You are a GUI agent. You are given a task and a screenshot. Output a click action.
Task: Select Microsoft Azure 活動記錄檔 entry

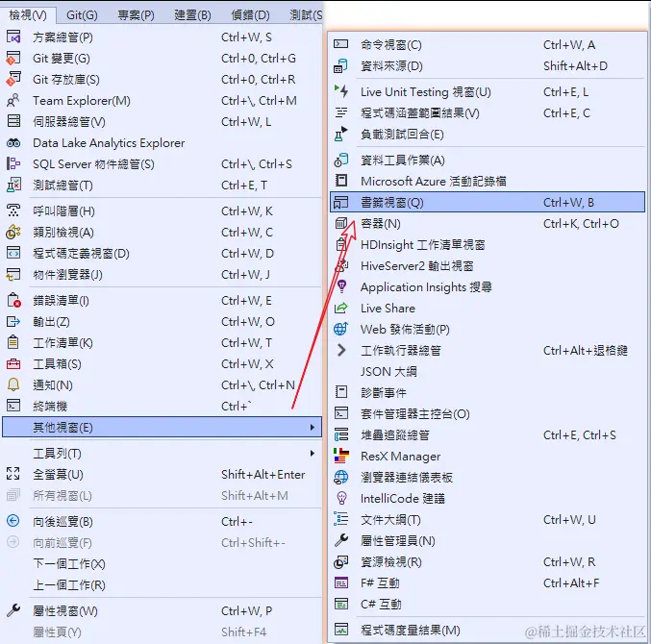click(x=488, y=181)
